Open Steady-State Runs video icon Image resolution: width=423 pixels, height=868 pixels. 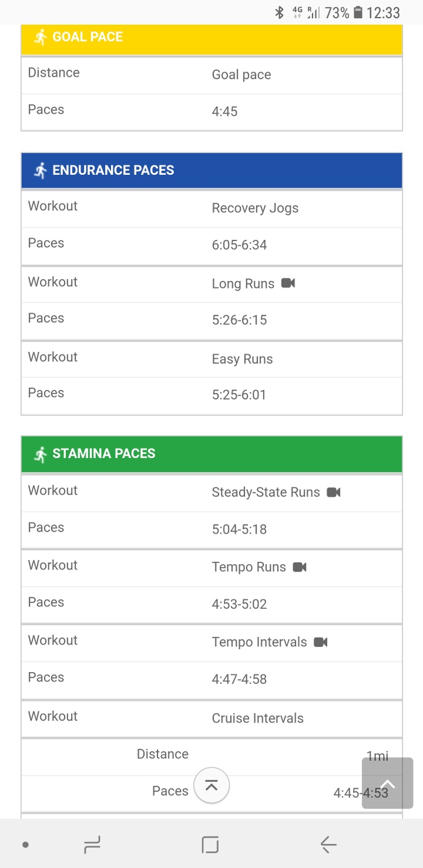coord(334,492)
